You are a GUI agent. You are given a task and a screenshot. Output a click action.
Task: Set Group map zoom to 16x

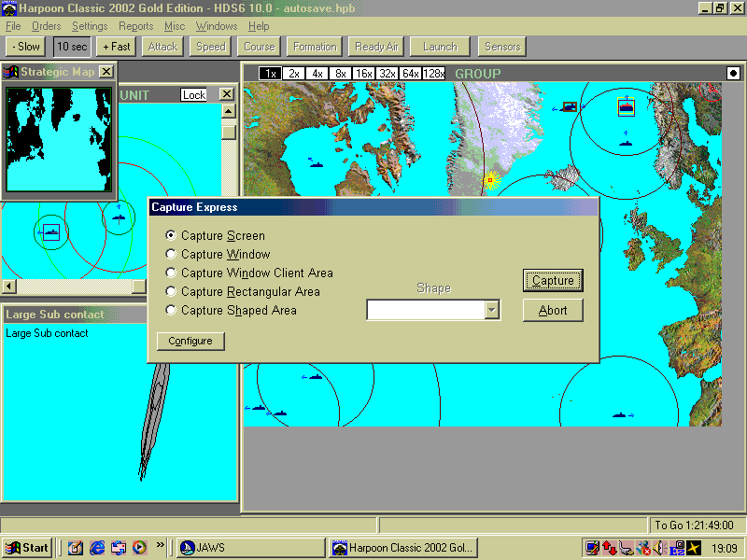(363, 74)
